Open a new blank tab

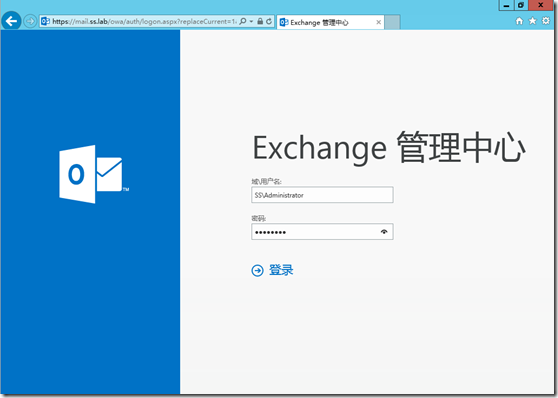[393, 22]
